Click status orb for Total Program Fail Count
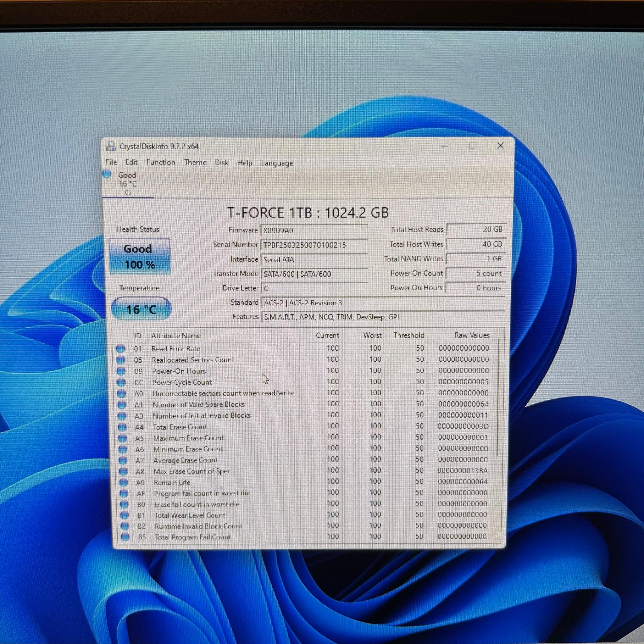 point(125,537)
